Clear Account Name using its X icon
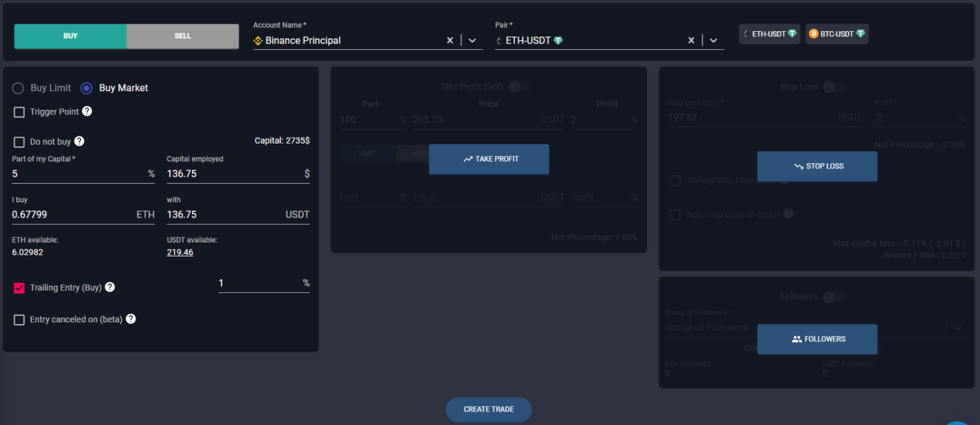The height and width of the screenshot is (425, 980). 450,40
